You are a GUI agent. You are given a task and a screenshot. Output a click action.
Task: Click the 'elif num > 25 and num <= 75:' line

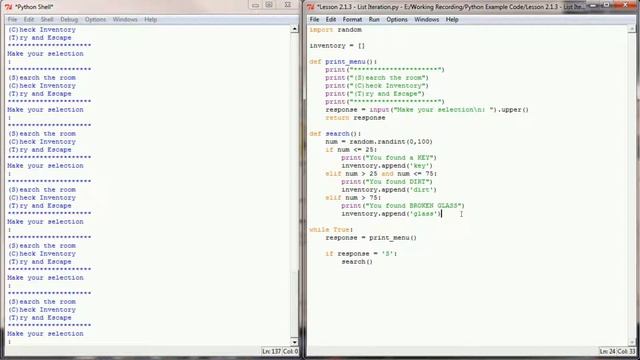click(381, 173)
